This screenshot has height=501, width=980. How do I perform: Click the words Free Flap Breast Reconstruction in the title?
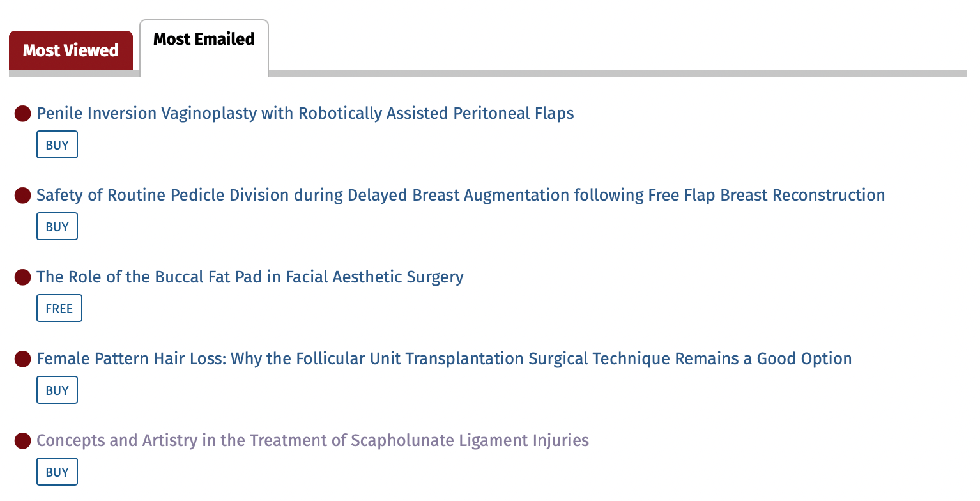point(767,196)
